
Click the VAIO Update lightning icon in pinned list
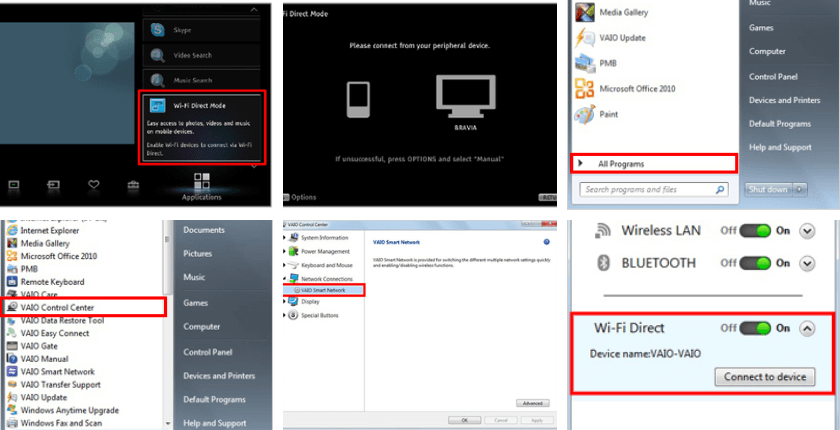click(584, 38)
